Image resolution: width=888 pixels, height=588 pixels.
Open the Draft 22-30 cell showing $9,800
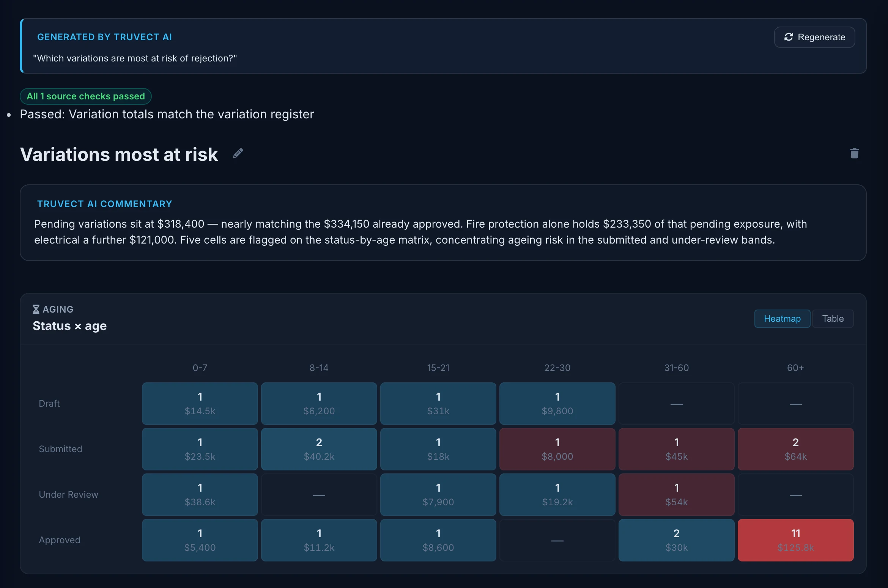(x=557, y=404)
